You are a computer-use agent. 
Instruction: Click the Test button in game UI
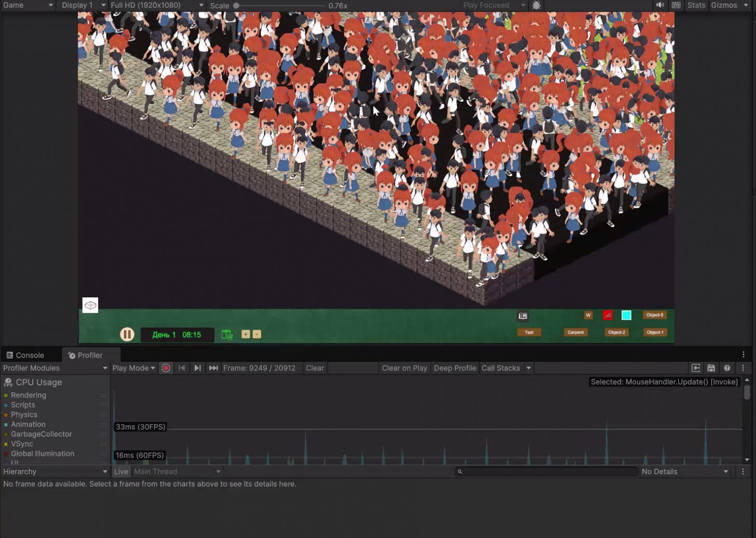(x=529, y=332)
